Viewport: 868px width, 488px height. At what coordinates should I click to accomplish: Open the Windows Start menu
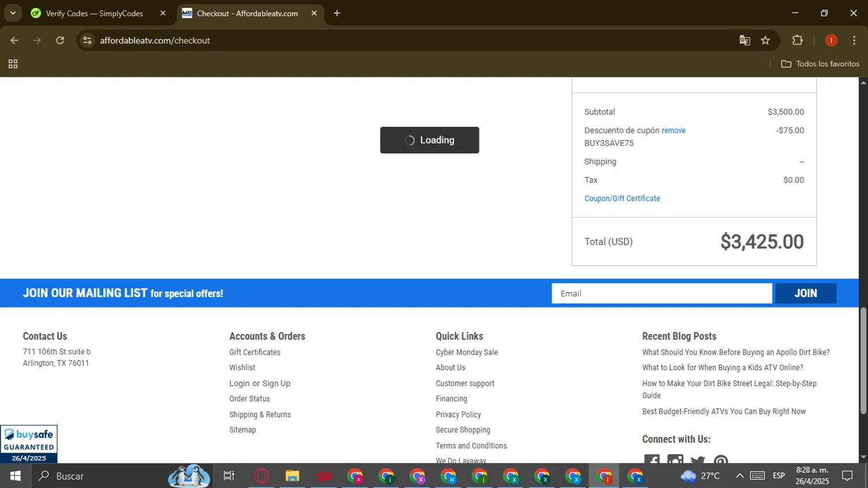pos(16,476)
